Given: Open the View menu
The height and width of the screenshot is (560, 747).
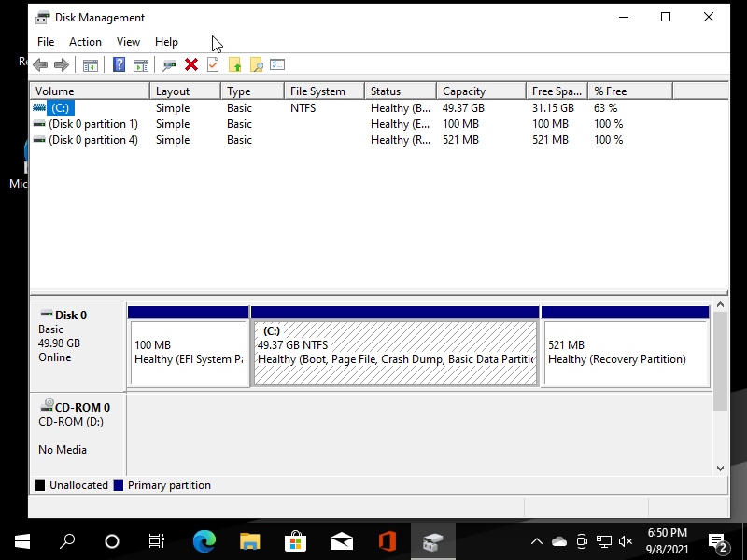Looking at the screenshot, I should (x=128, y=42).
